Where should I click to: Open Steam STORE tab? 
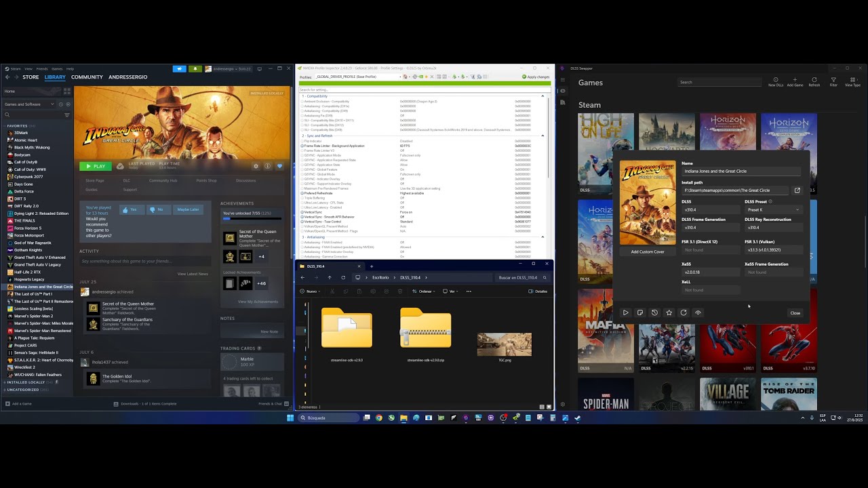click(x=31, y=77)
